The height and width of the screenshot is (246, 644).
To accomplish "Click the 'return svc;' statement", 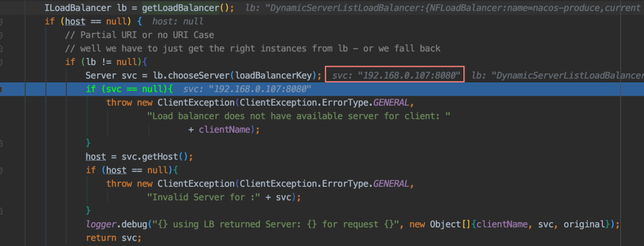I will (113, 238).
